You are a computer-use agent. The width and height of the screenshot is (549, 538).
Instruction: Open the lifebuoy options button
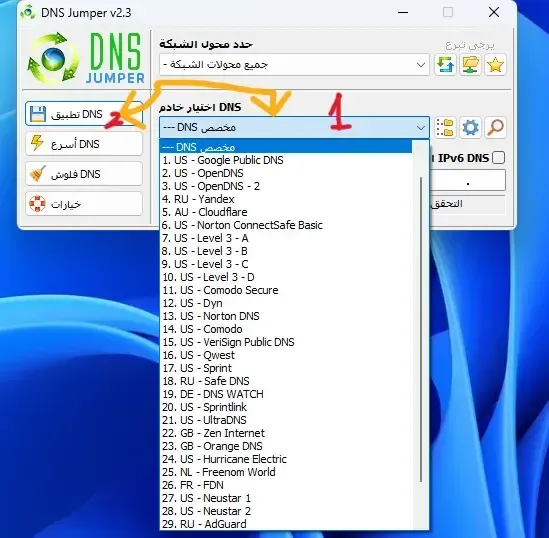pos(84,204)
